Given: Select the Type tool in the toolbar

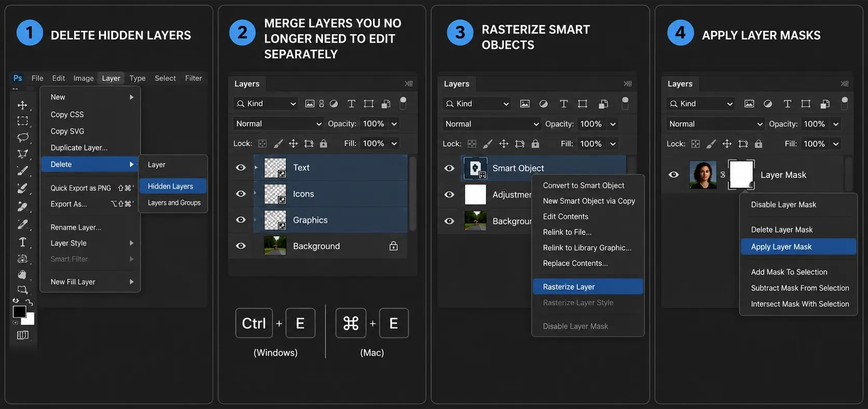Looking at the screenshot, I should pos(22,242).
